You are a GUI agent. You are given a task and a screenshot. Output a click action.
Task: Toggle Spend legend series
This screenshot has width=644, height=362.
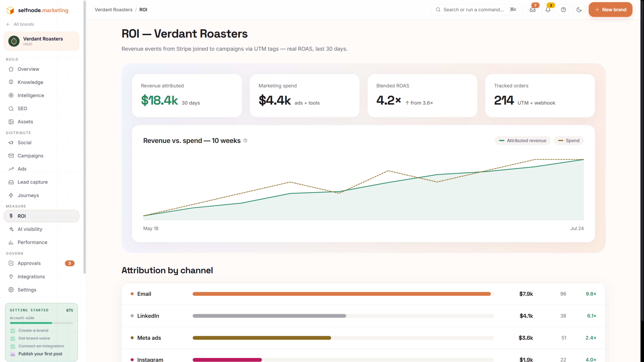pyautogui.click(x=569, y=140)
